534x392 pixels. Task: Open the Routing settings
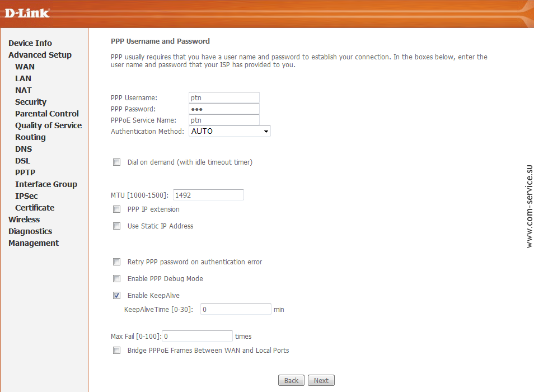click(x=30, y=137)
